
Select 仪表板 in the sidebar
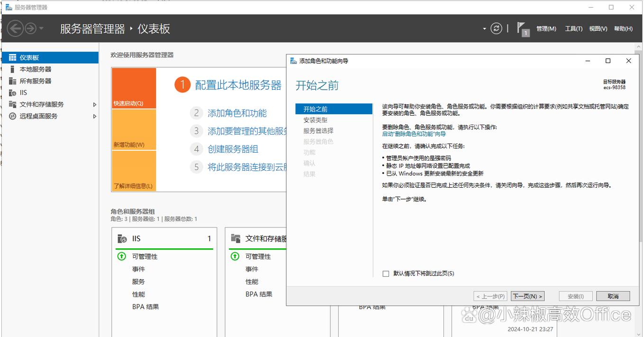[28, 57]
